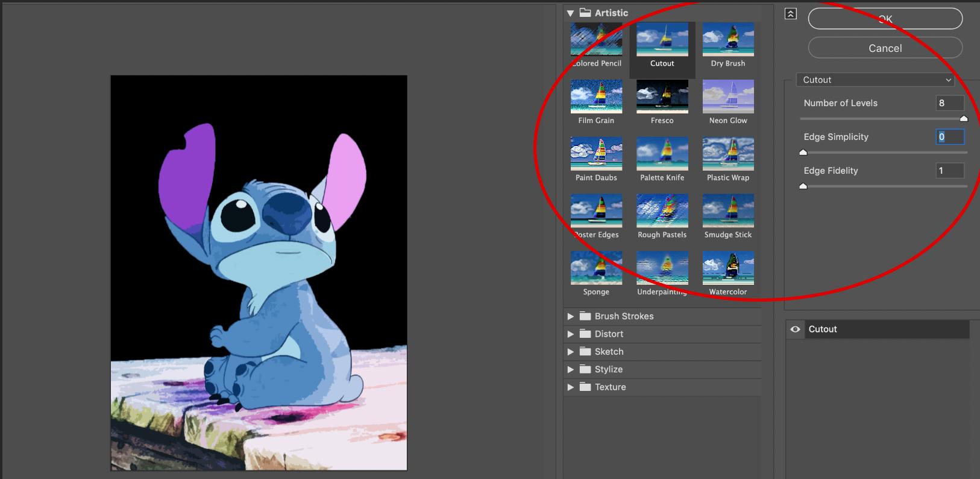
Task: Choose the Paint Daubs filter thumbnail
Action: coord(596,154)
